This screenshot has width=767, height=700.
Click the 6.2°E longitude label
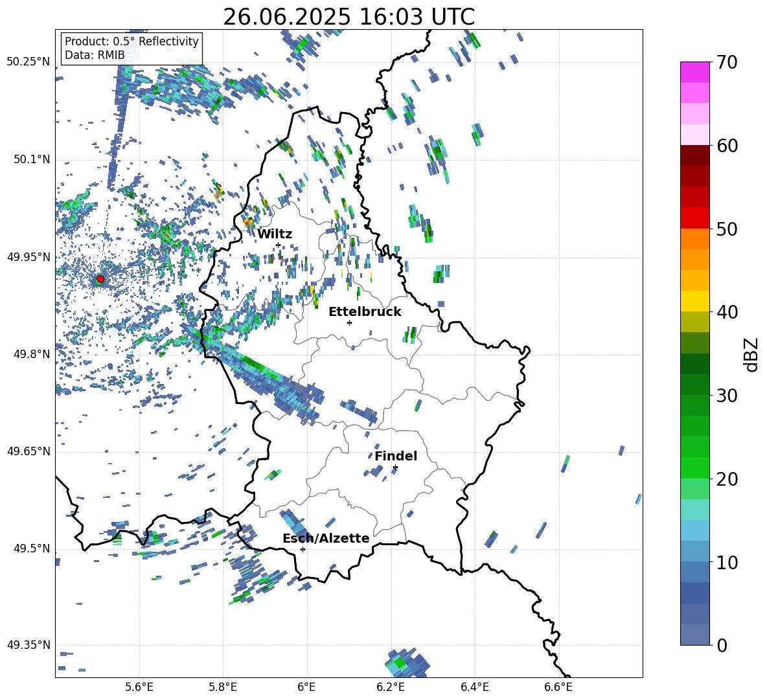[391, 687]
